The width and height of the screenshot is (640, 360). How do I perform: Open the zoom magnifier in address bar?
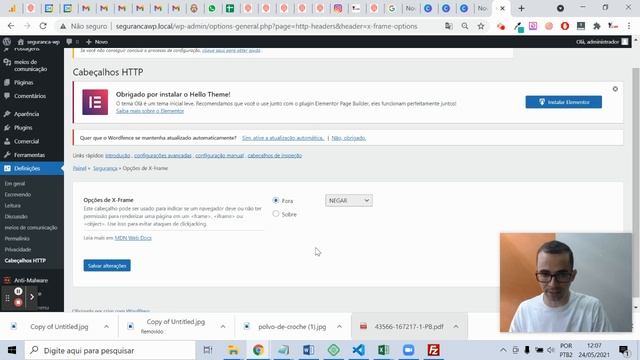[x=465, y=26]
